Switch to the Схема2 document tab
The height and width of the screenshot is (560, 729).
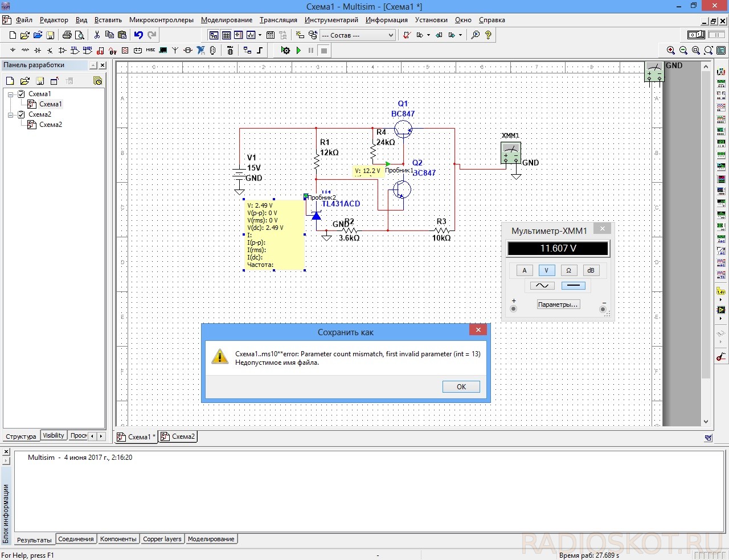pos(178,437)
